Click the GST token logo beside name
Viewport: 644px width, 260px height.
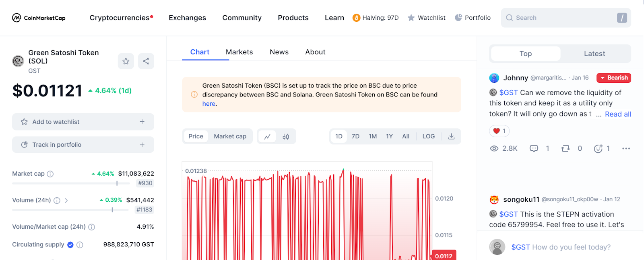pos(18,61)
